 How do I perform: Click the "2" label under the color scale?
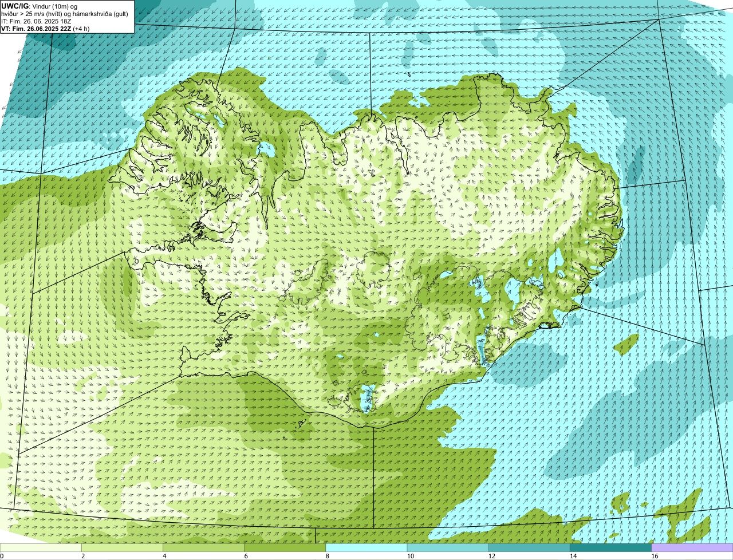(x=83, y=556)
